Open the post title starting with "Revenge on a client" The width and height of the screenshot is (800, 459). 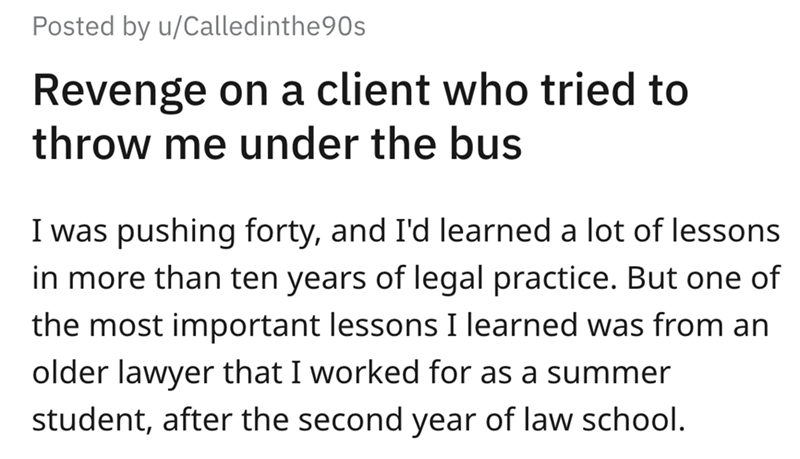pos(360,117)
